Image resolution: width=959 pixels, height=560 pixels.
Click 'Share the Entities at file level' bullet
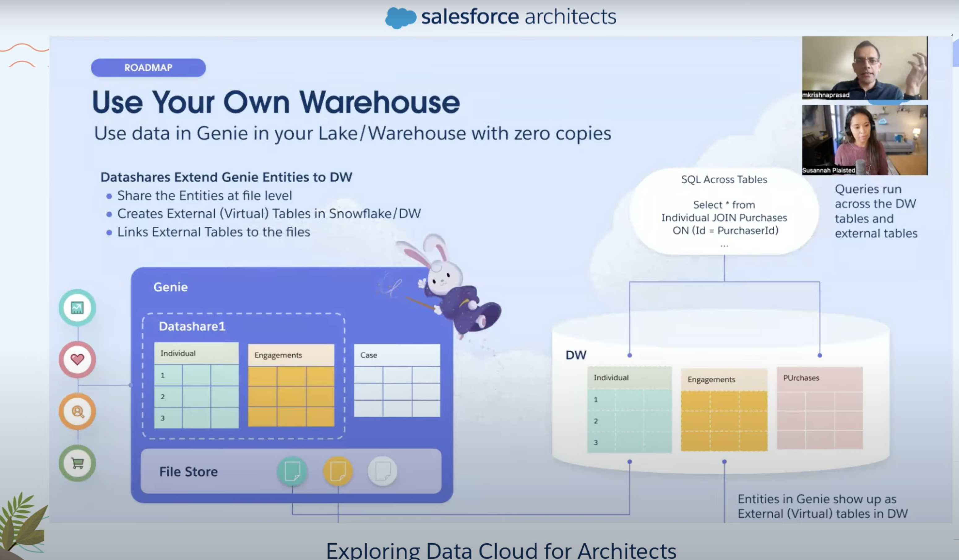[204, 196]
